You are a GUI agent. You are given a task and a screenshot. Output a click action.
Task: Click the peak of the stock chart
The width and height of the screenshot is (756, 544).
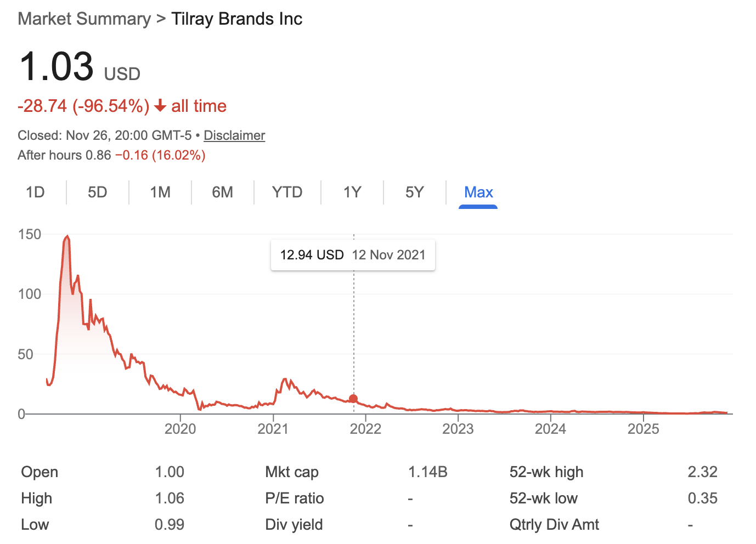(67, 236)
